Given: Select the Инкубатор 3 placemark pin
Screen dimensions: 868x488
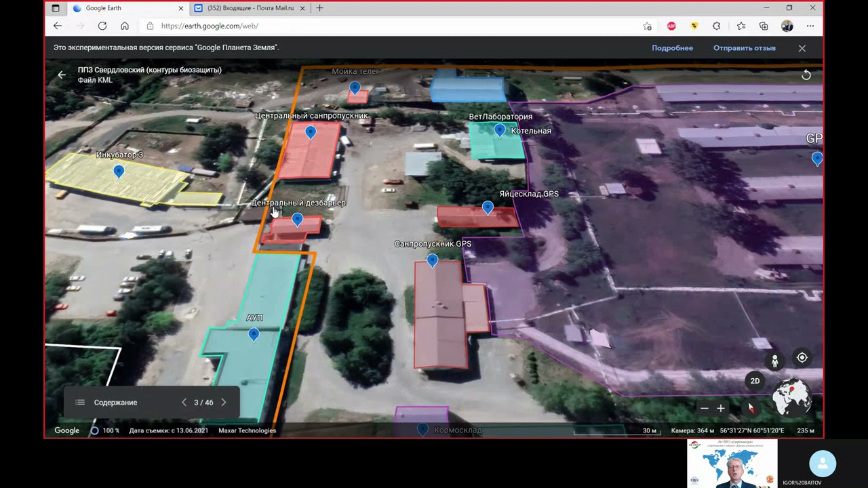Looking at the screenshot, I should pyautogui.click(x=119, y=172).
